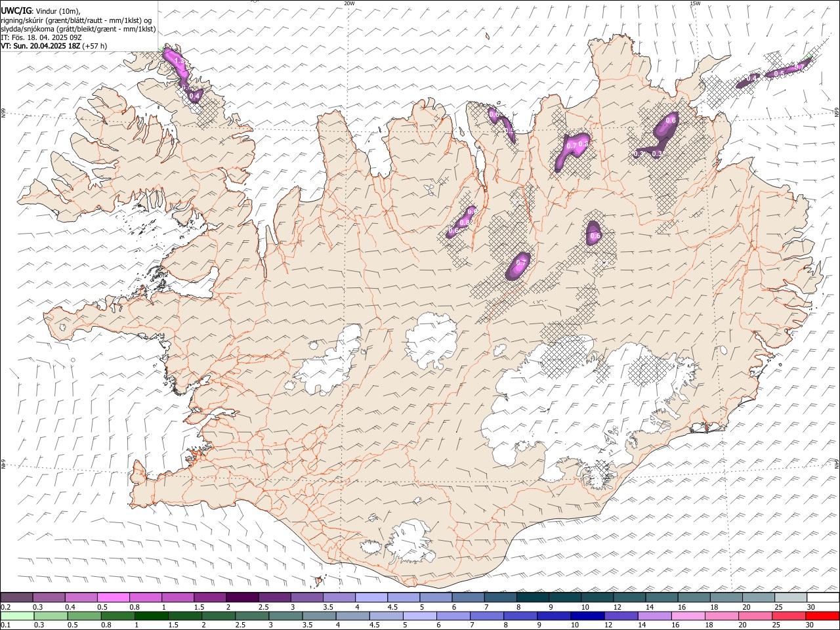Click the '20W' longitude label

[349, 3]
